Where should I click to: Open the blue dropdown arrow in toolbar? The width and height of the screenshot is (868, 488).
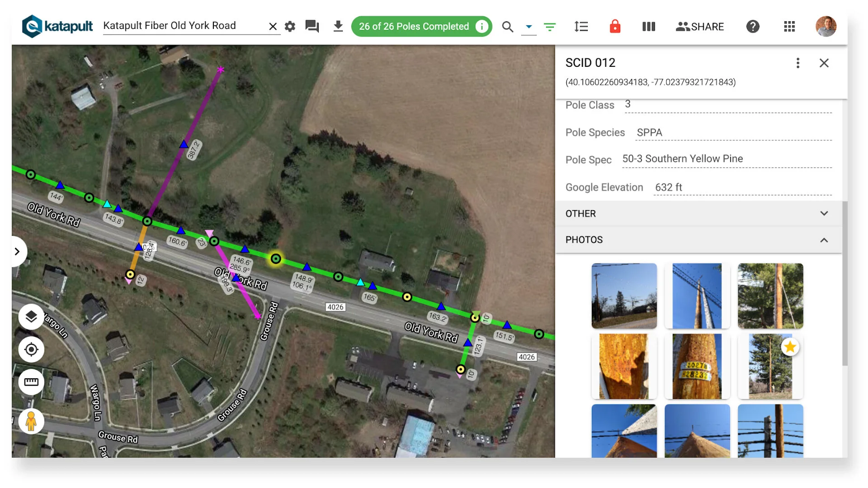point(529,27)
